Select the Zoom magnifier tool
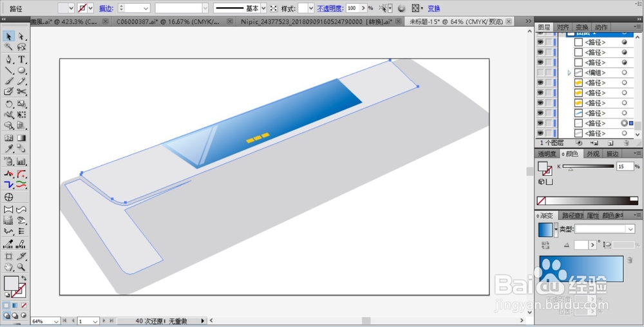 [21, 268]
